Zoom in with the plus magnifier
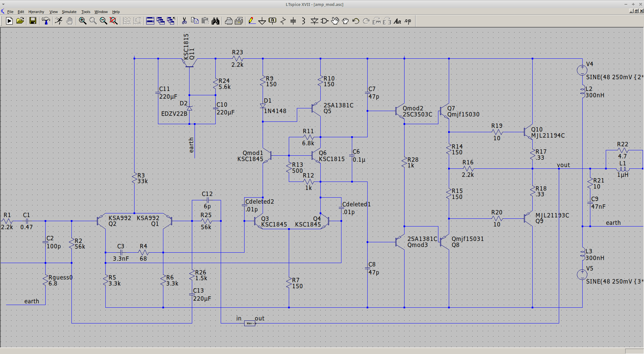The width and height of the screenshot is (644, 354). (x=83, y=21)
